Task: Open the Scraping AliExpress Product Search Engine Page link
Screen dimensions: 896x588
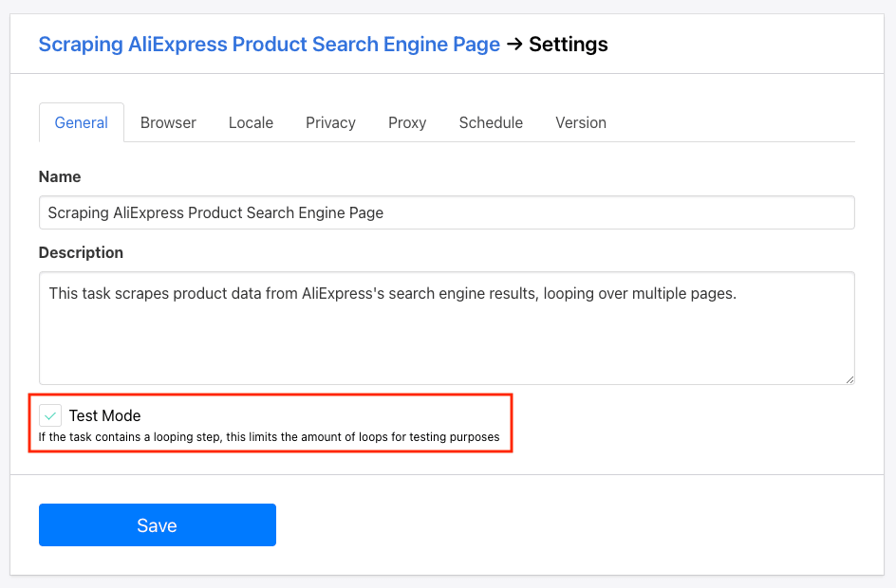Action: (x=270, y=44)
